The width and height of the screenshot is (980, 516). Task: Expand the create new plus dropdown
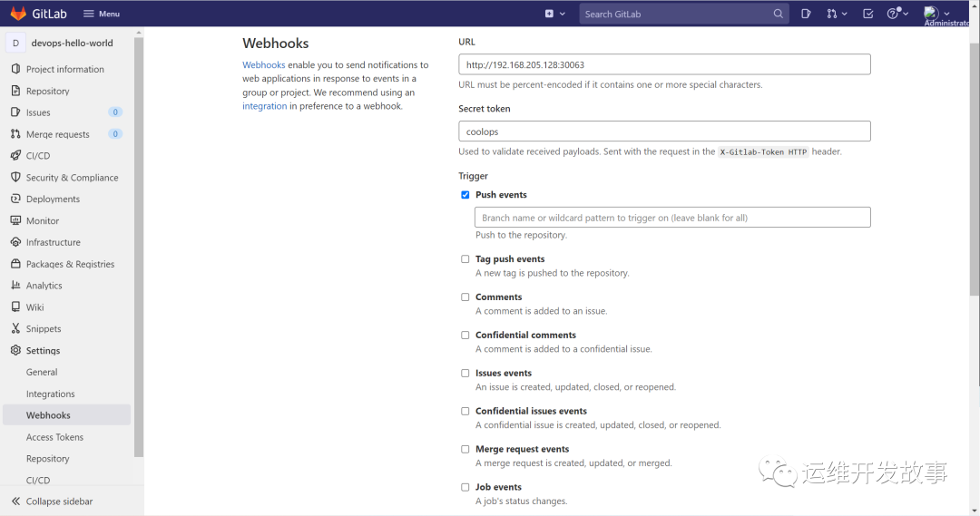tap(554, 14)
